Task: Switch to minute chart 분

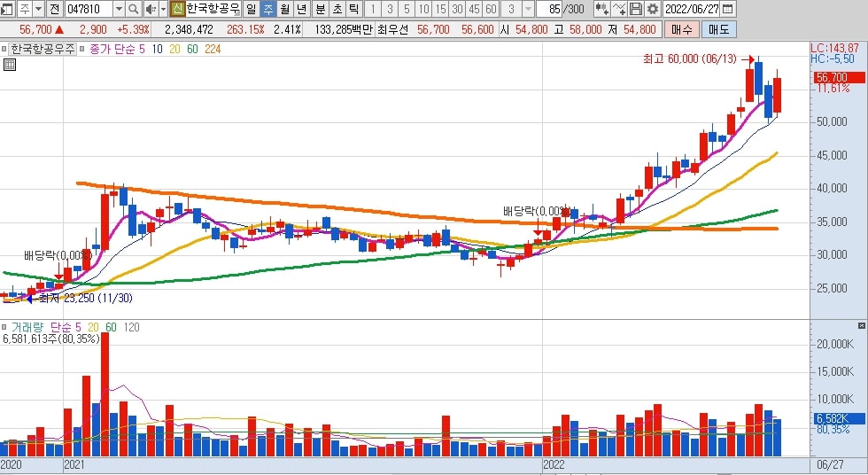Action: [x=321, y=9]
